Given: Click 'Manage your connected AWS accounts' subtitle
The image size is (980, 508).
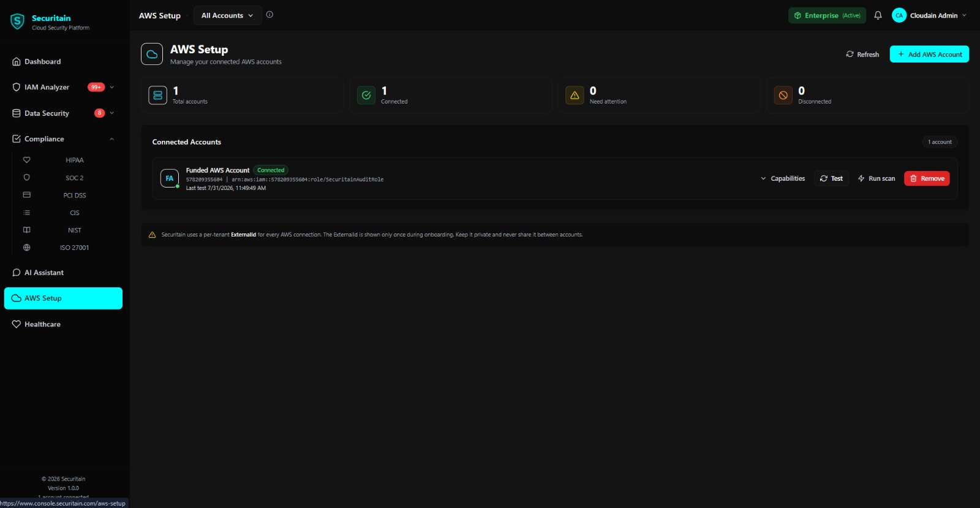Looking at the screenshot, I should (226, 62).
